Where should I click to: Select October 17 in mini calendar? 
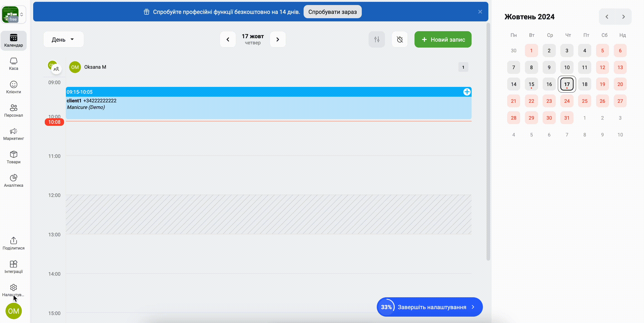pyautogui.click(x=567, y=84)
